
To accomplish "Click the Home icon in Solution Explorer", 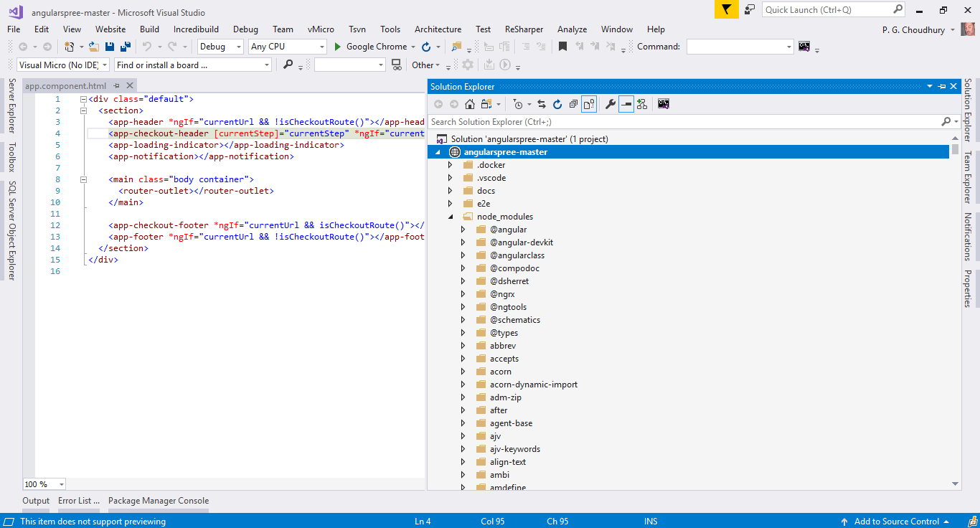I will pyautogui.click(x=469, y=104).
